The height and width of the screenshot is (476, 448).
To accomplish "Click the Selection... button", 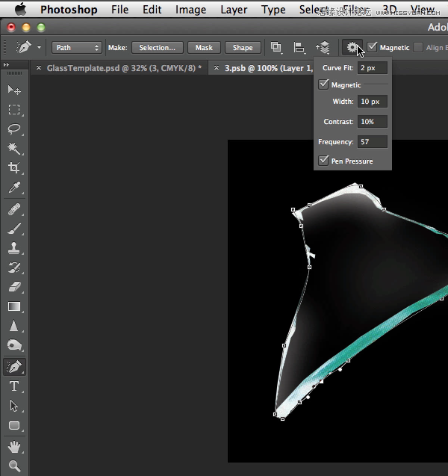I will click(x=157, y=47).
